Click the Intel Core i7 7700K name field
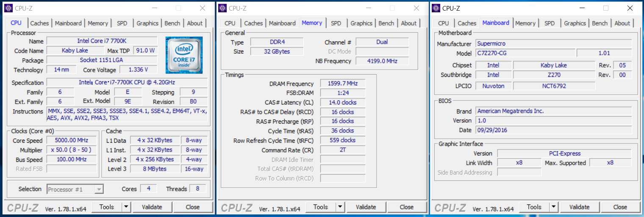 click(102, 41)
